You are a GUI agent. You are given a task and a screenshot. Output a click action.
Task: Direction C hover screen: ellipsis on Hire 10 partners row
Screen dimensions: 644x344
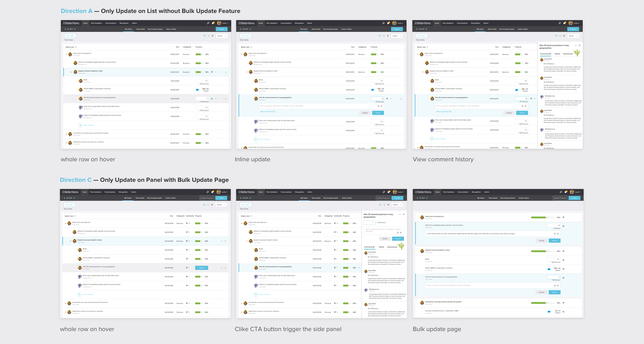click(222, 268)
